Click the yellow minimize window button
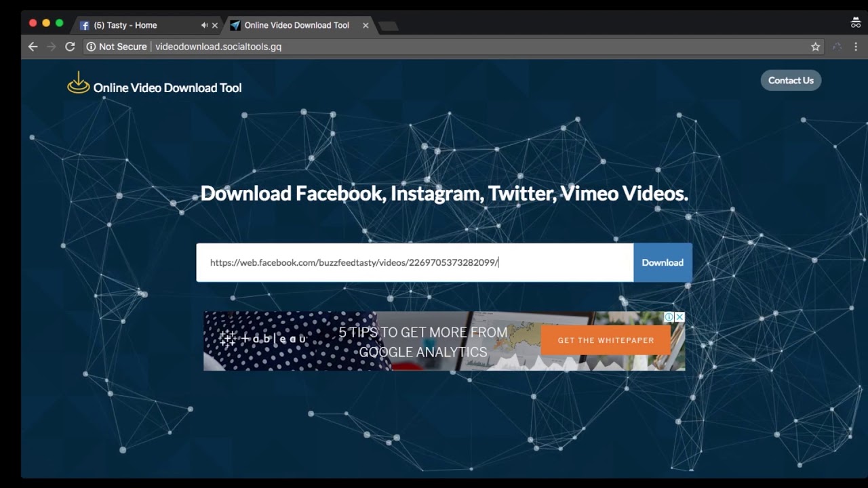The height and width of the screenshot is (488, 868). (x=46, y=23)
